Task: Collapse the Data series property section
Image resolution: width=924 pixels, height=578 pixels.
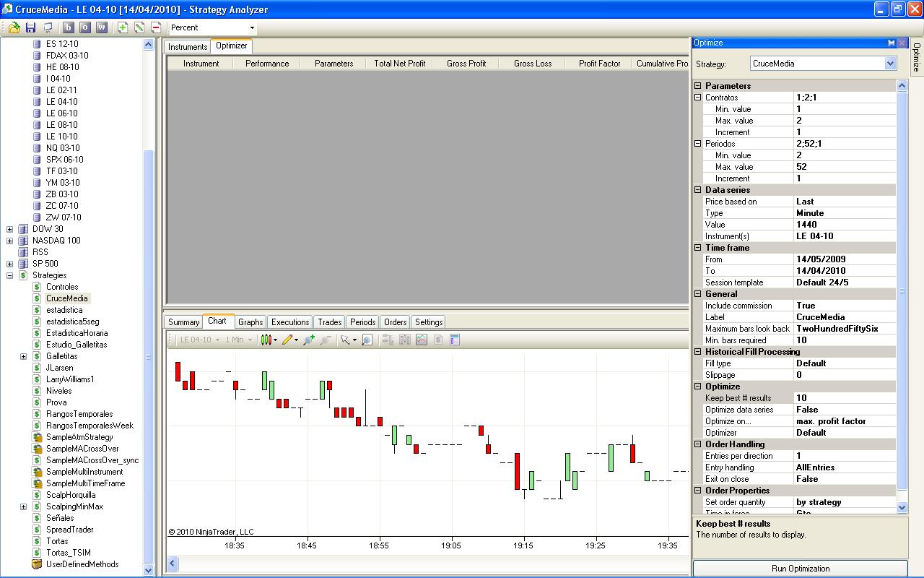Action: [x=698, y=190]
